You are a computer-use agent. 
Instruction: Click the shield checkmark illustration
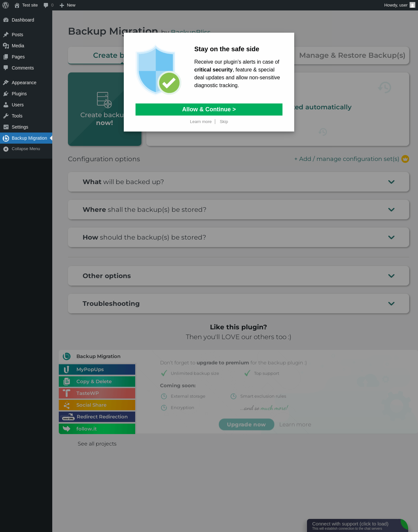pos(158,70)
